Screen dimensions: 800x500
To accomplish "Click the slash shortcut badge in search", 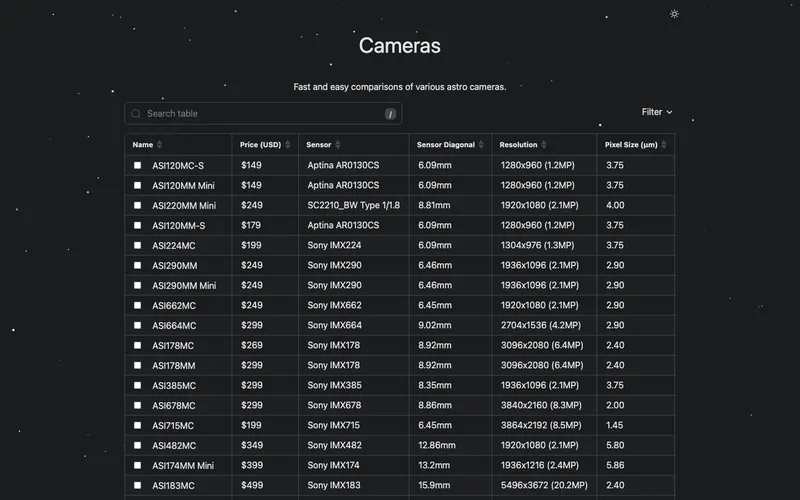I will click(390, 114).
